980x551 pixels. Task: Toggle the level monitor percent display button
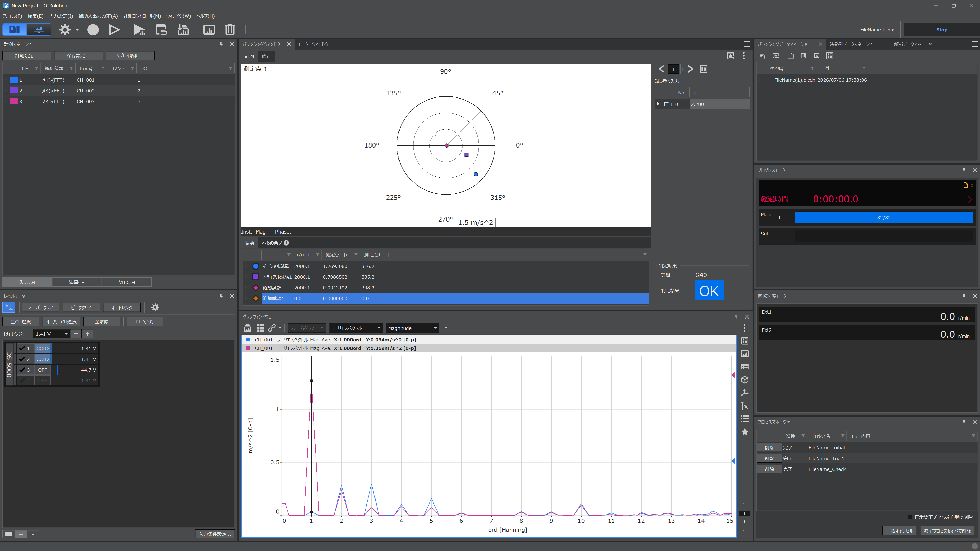coord(9,307)
